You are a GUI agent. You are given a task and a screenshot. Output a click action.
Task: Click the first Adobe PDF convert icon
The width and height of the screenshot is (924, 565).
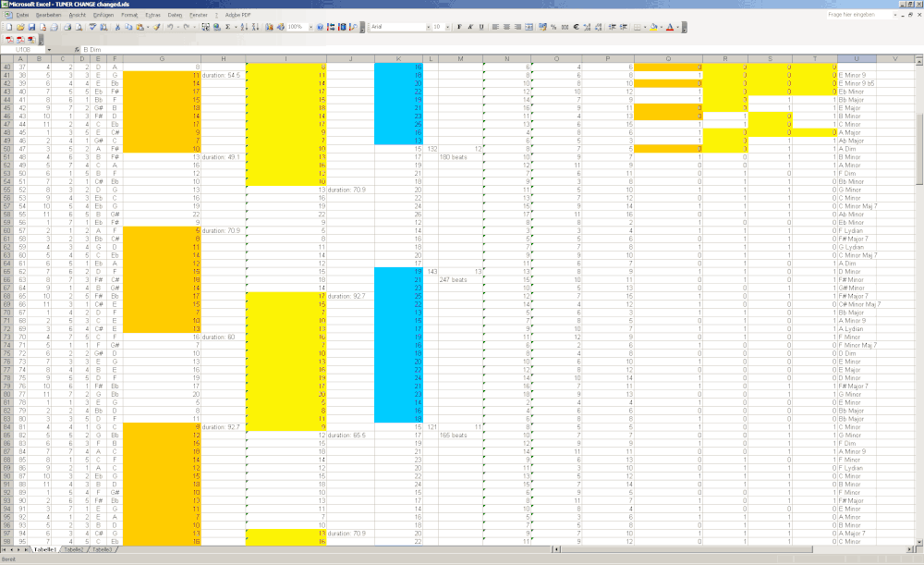(9, 40)
